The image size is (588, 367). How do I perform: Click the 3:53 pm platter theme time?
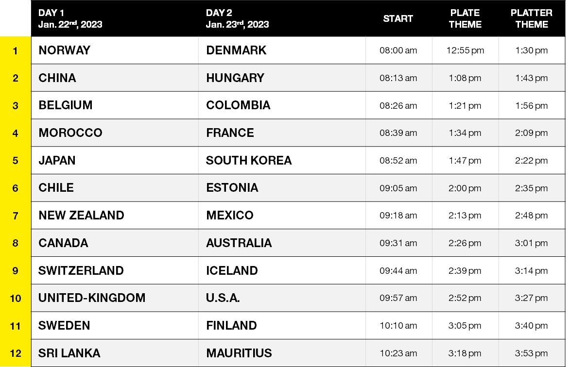[531, 353]
